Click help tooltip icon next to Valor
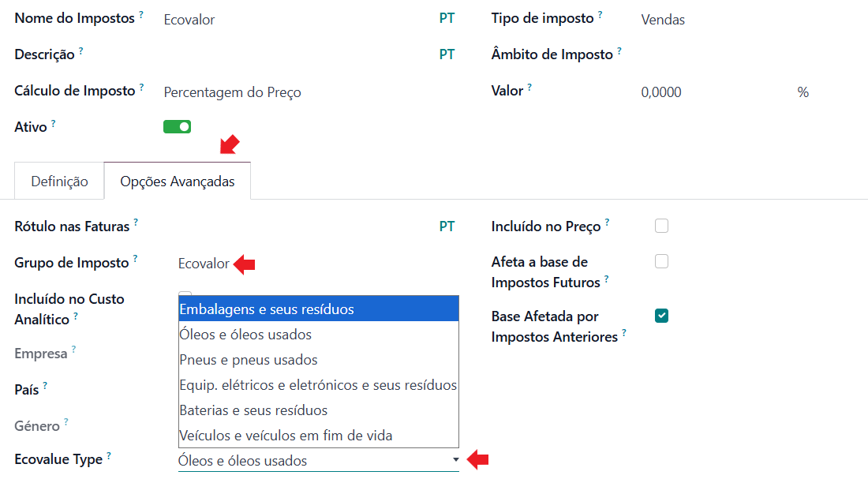The height and width of the screenshot is (494, 868). coord(529,88)
